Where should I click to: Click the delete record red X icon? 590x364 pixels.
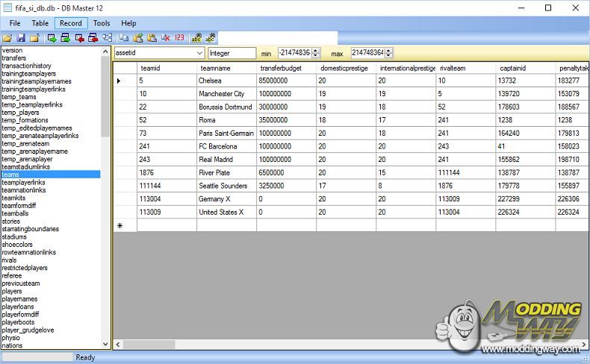tap(166, 37)
